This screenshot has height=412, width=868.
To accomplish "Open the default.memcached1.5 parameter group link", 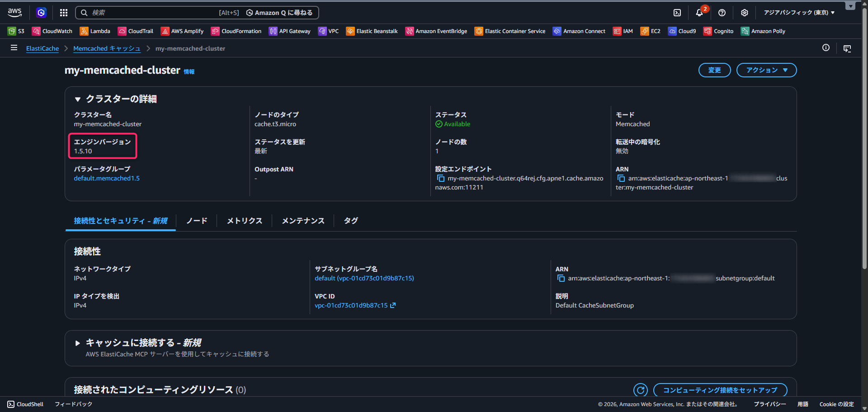I will tap(107, 179).
